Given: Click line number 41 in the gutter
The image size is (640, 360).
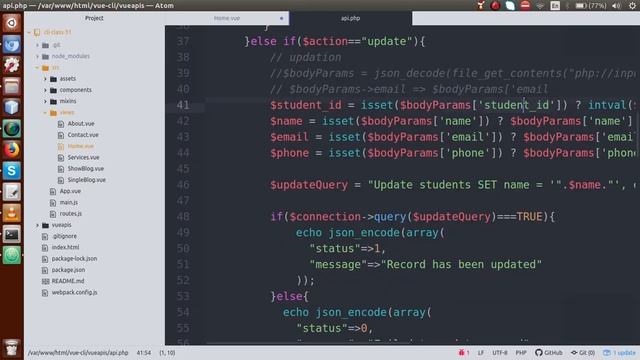Looking at the screenshot, I should [x=183, y=105].
